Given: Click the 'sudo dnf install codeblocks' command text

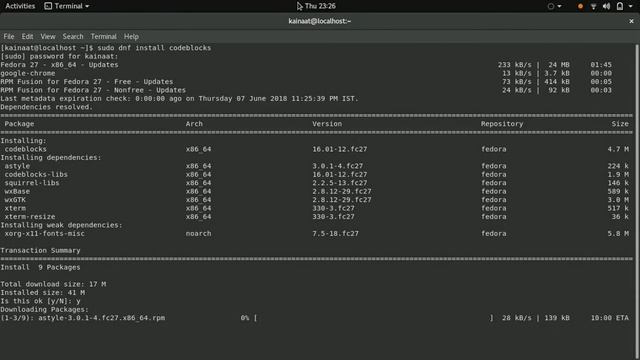Looking at the screenshot, I should (154, 48).
